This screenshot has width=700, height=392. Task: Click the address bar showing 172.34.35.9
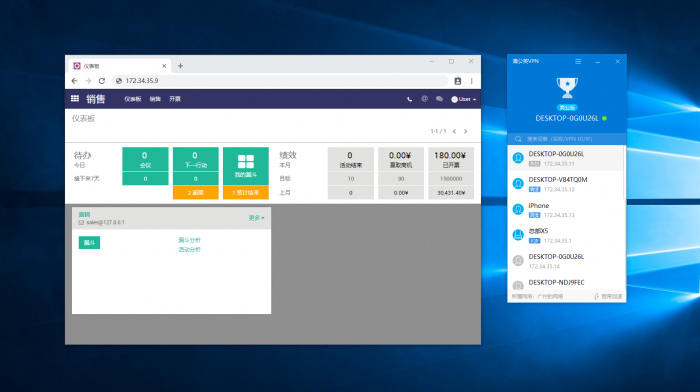(279, 81)
